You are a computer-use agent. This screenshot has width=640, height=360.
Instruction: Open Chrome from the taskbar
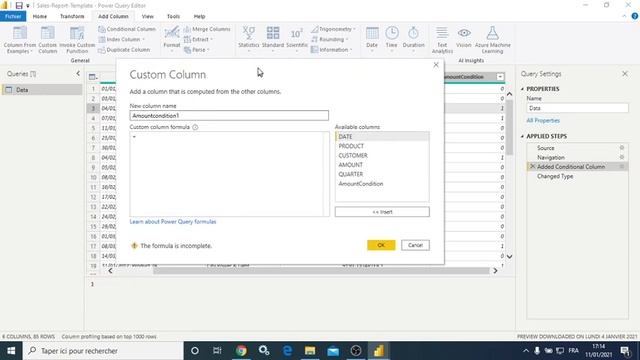click(241, 351)
